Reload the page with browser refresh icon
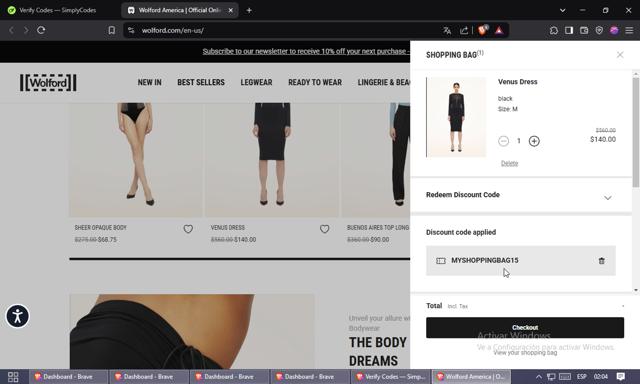The width and height of the screenshot is (640, 384). [x=41, y=30]
